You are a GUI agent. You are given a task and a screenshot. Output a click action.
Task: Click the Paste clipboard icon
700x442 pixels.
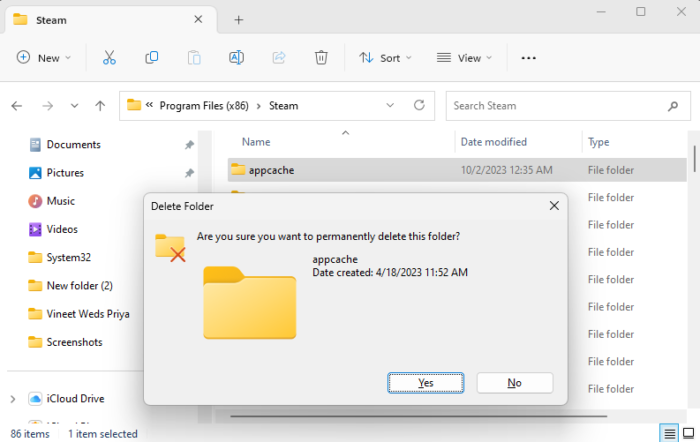click(x=194, y=58)
